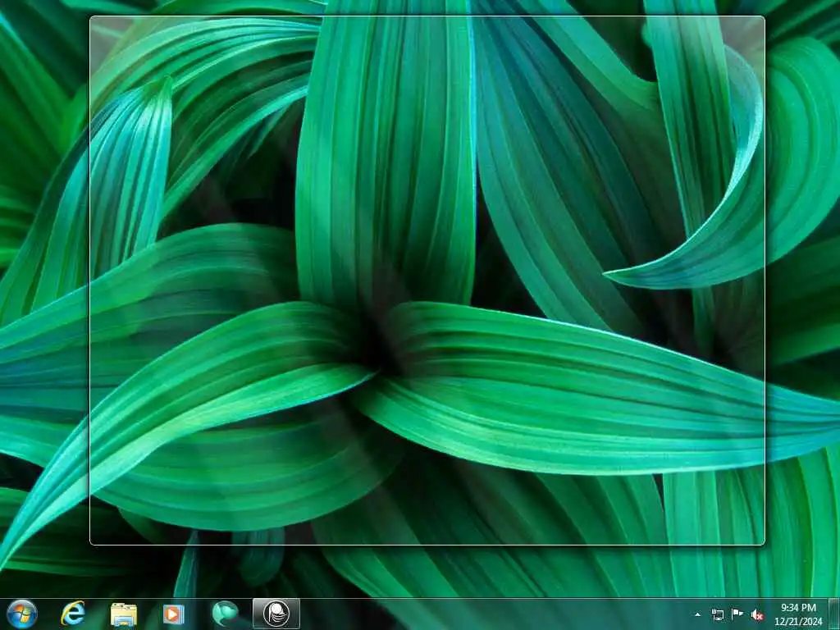The image size is (840, 630).
Task: Open the green bird app on taskbar
Action: pyautogui.click(x=225, y=614)
